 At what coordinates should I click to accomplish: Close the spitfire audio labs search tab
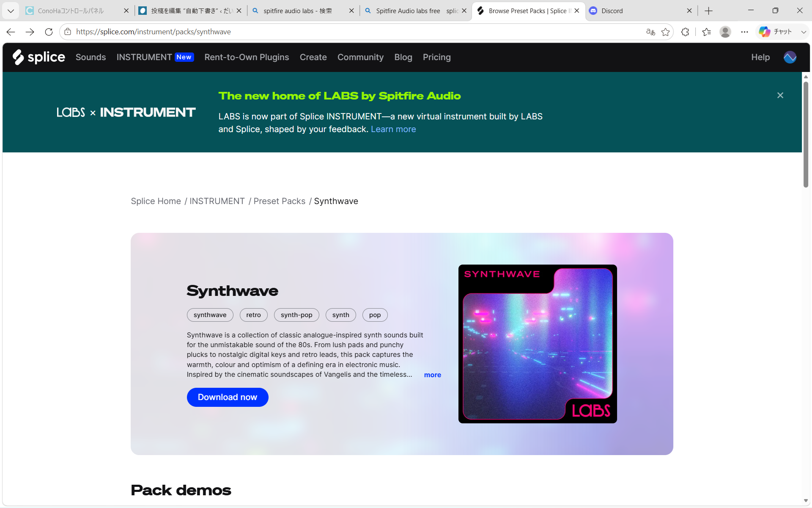coord(351,11)
